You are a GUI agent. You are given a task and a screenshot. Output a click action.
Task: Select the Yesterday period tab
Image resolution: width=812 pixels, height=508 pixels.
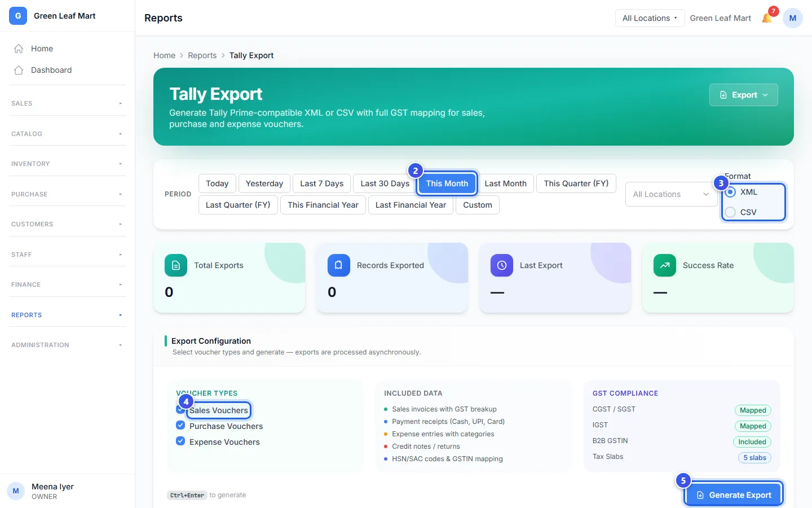[x=264, y=183]
